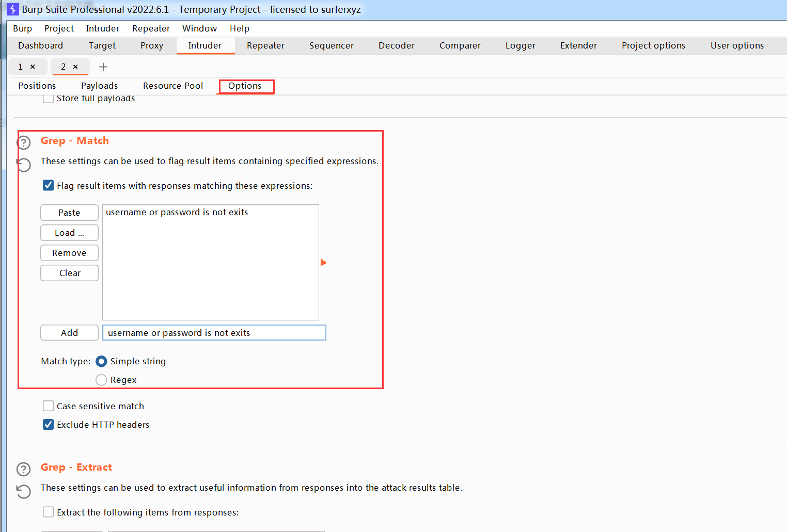Enable Case sensitive match
787x532 pixels.
[x=48, y=406]
